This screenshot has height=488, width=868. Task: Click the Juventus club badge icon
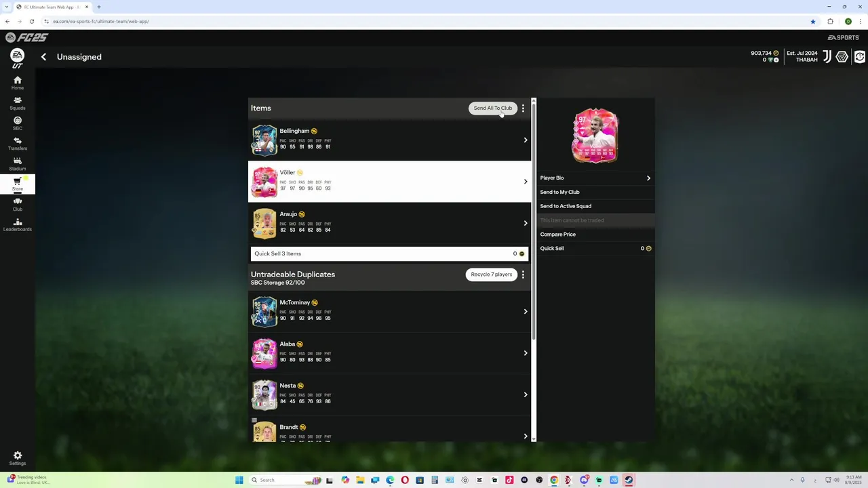(827, 57)
